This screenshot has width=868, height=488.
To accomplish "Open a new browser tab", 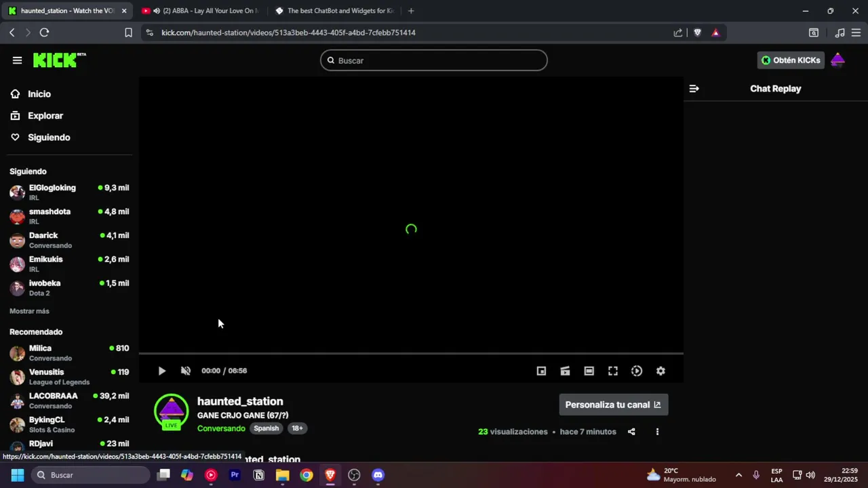I will 411,11.
